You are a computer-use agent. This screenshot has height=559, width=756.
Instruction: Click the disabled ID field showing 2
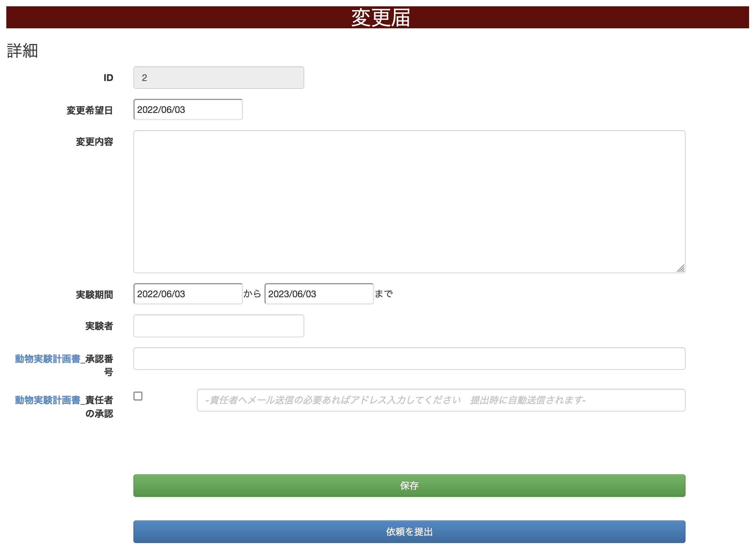tap(219, 78)
